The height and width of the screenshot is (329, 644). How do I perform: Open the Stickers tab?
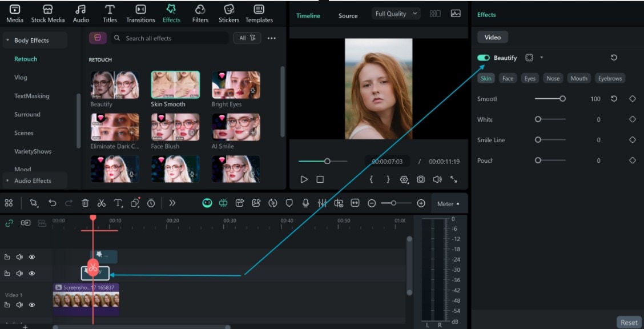tap(229, 14)
